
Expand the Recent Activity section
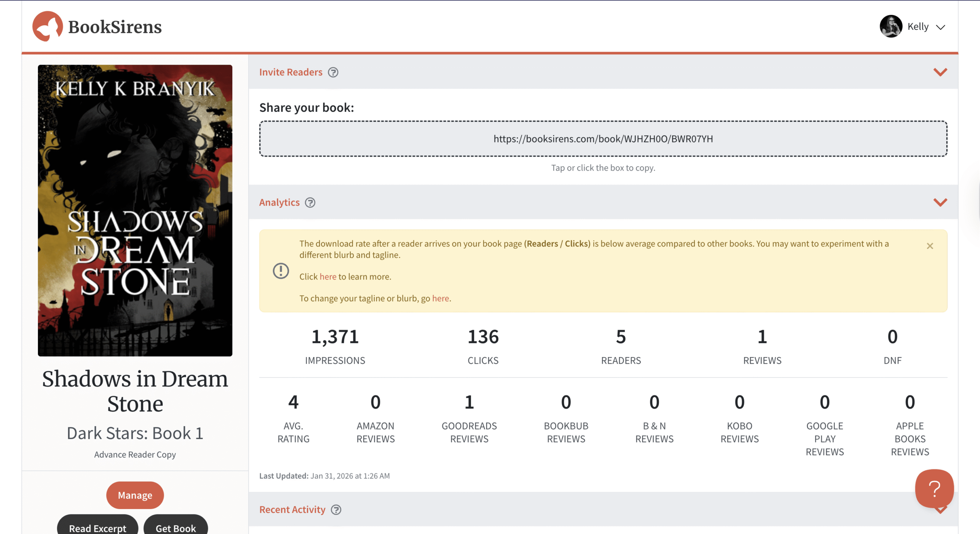[941, 510]
